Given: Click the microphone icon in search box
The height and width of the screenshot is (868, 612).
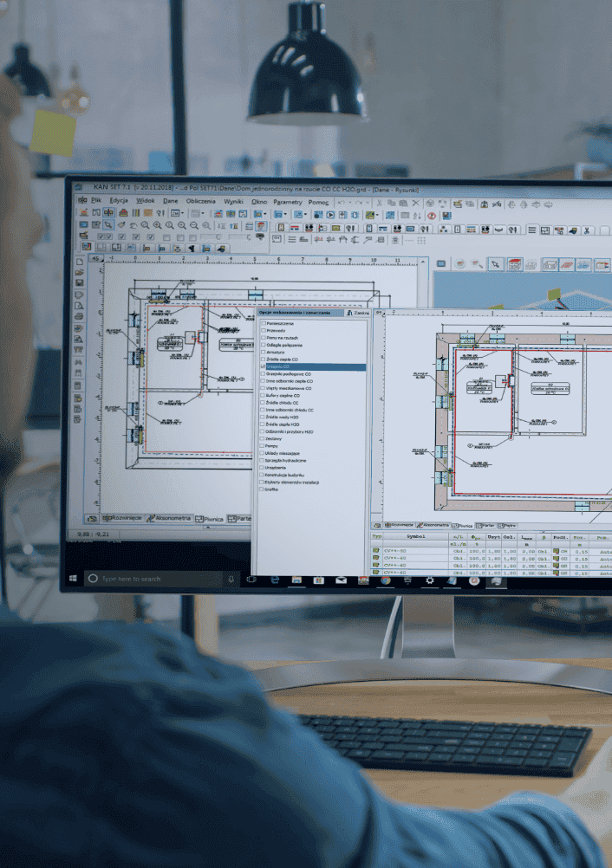Looking at the screenshot, I should [x=231, y=578].
